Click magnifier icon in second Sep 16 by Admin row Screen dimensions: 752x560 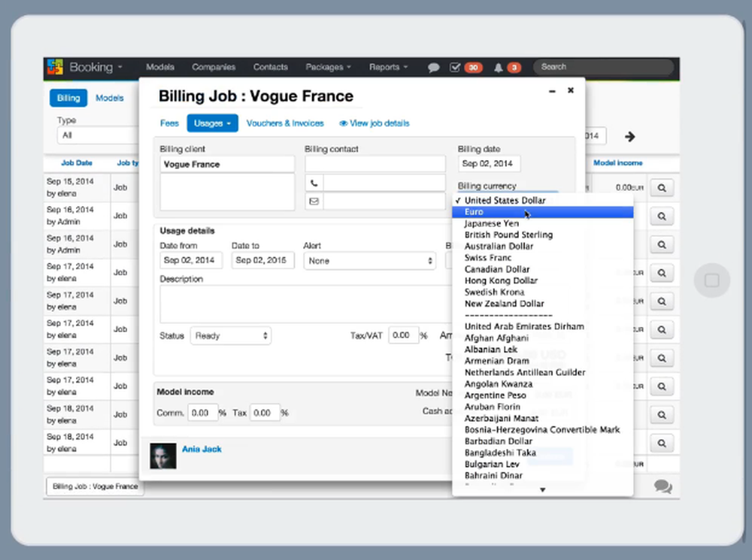click(662, 244)
